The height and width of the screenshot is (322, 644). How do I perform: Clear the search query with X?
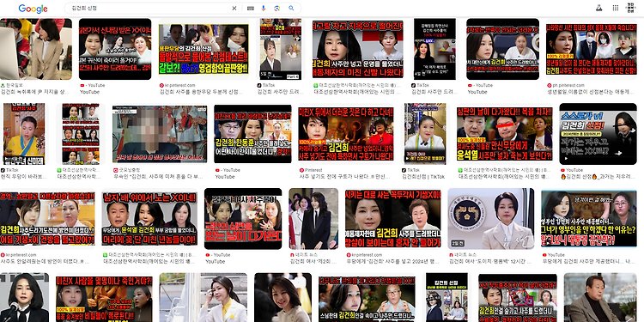(234, 9)
